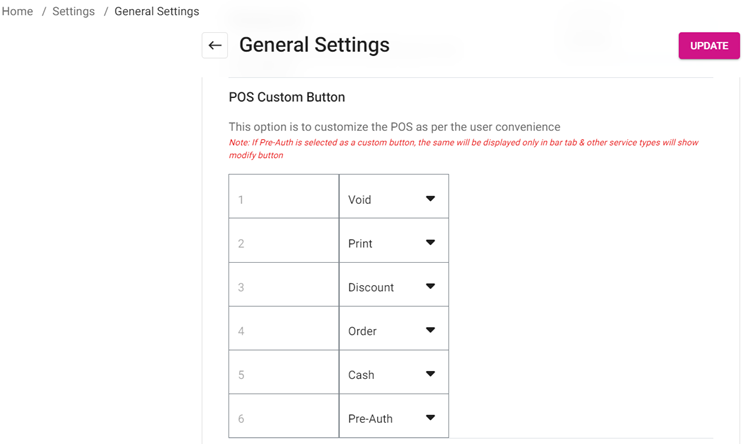Click the dropdown arrow beside Void
748x444 pixels.
[x=430, y=199]
